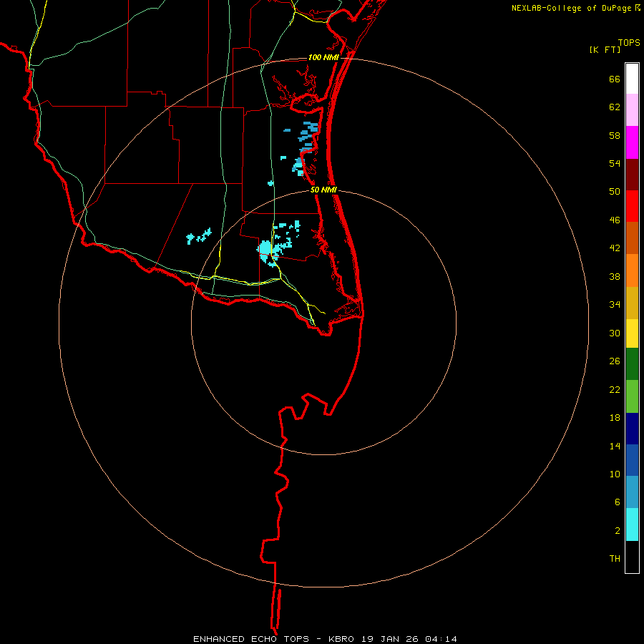The width and height of the screenshot is (644, 644).
Task: Click the "KBRO" station identifier in caption
Action: coord(342,639)
